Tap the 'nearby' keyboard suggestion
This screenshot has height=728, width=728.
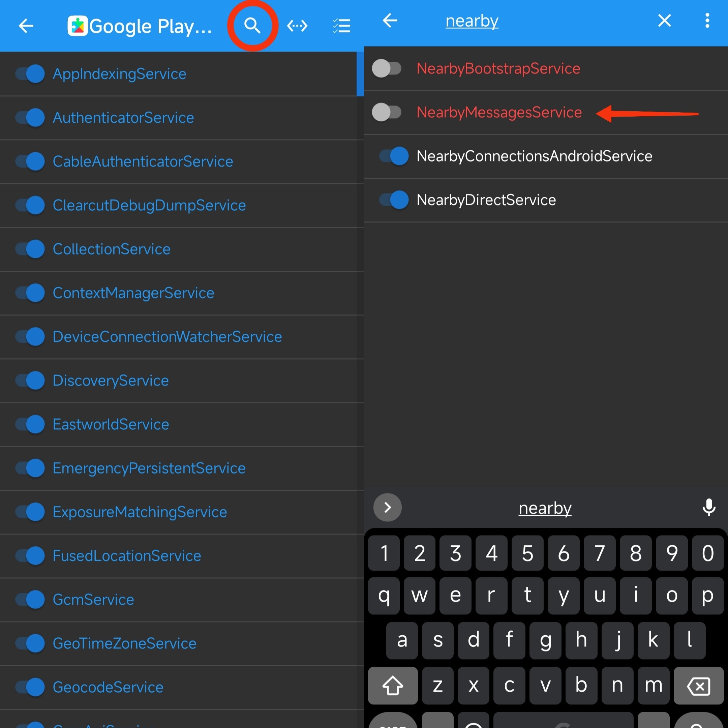click(545, 508)
